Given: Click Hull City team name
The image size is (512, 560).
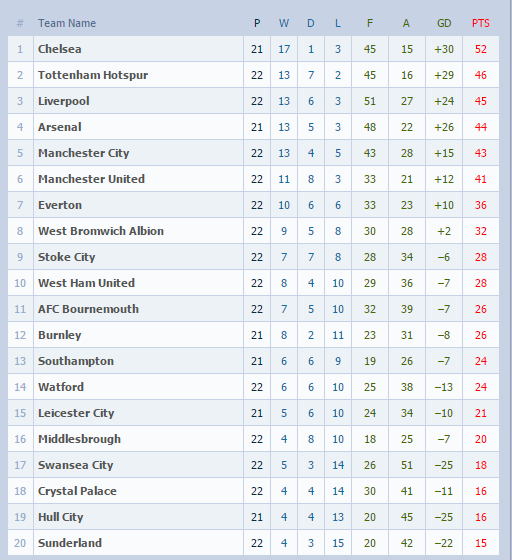Looking at the screenshot, I should (x=61, y=517).
